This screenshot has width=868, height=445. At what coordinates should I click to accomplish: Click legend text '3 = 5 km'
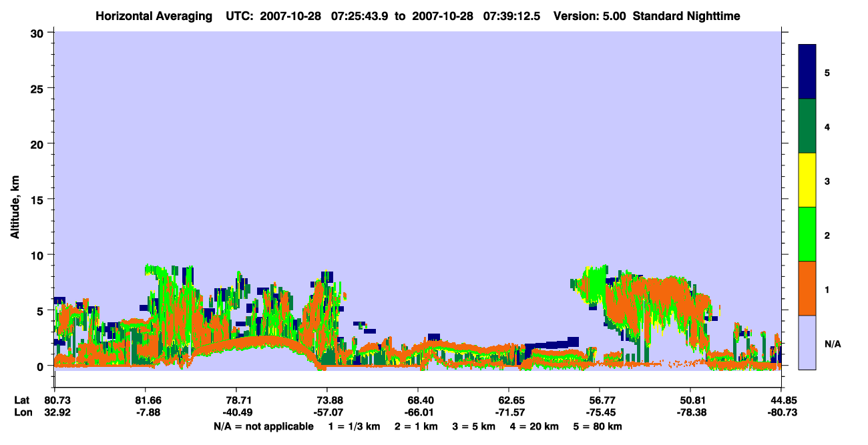(x=473, y=426)
